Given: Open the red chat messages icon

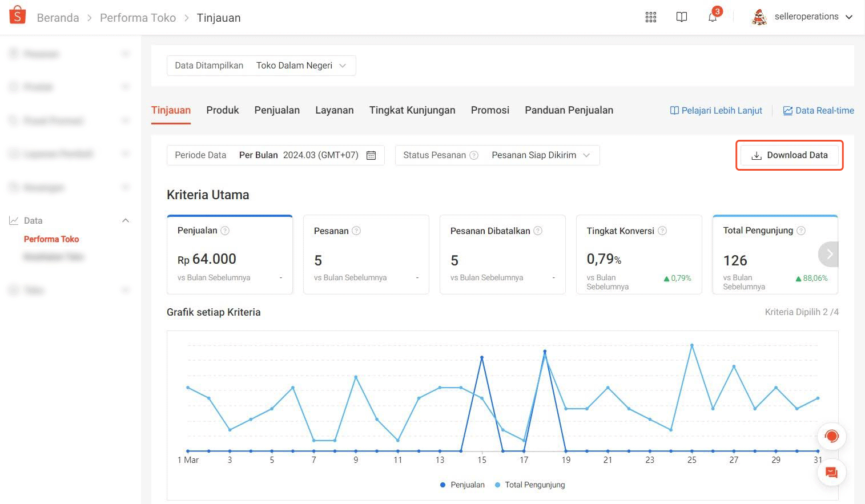Looking at the screenshot, I should coord(832,473).
